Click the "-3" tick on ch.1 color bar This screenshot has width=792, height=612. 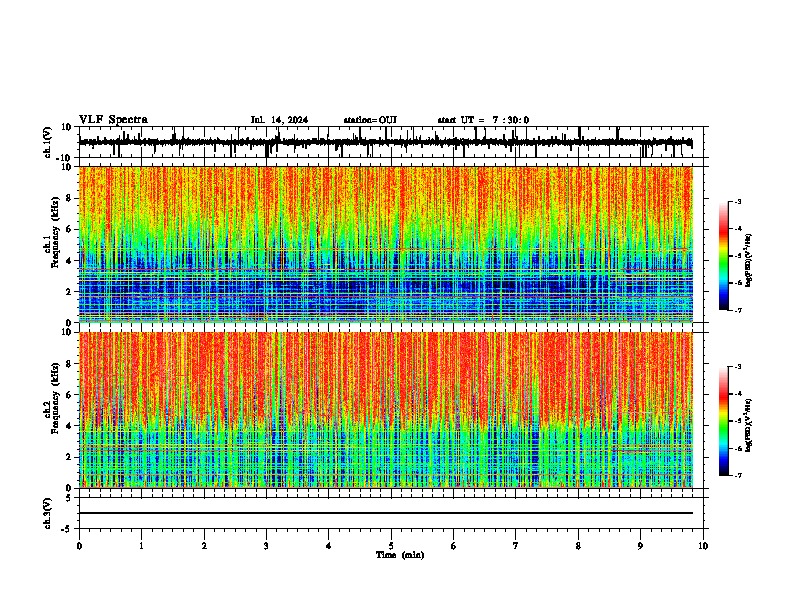[x=737, y=201]
